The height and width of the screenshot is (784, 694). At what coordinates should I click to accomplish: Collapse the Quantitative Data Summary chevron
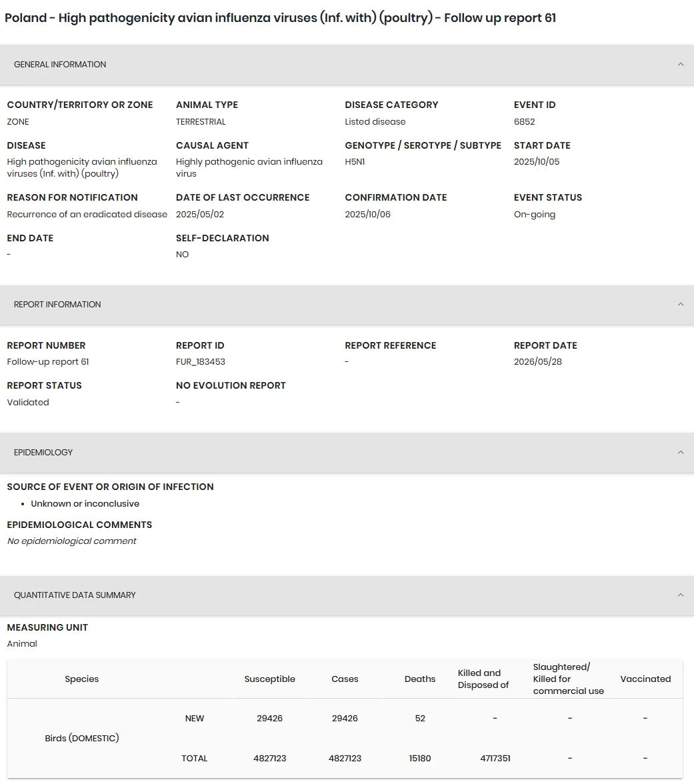(681, 595)
